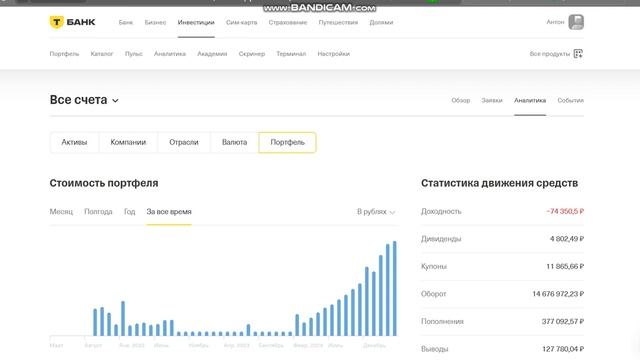Open the Путешествия section
The width and height of the screenshot is (640, 360).
pyautogui.click(x=338, y=22)
